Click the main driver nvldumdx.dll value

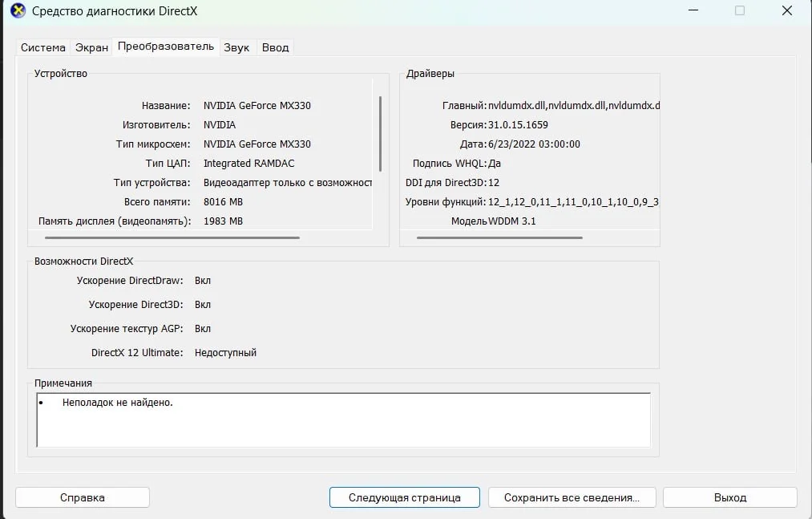[574, 105]
